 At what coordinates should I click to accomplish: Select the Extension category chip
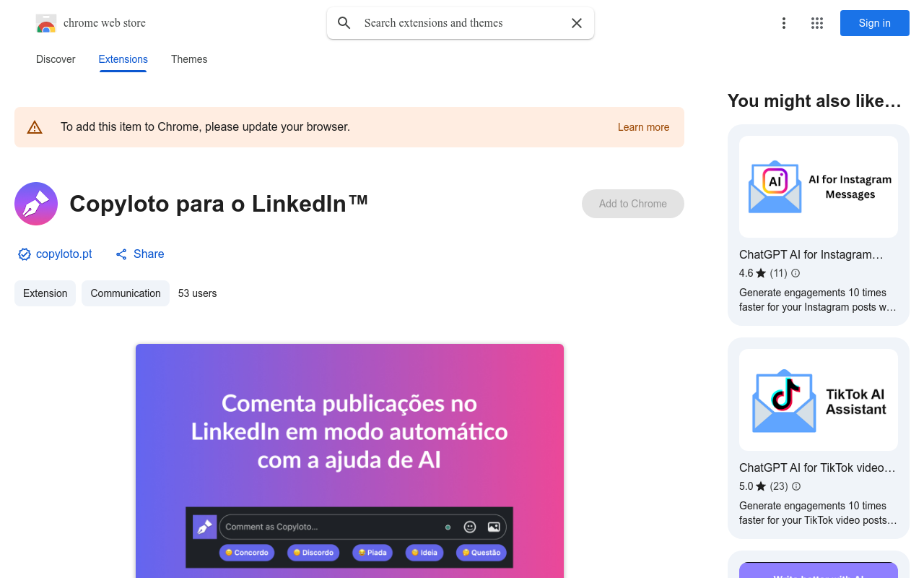[45, 293]
